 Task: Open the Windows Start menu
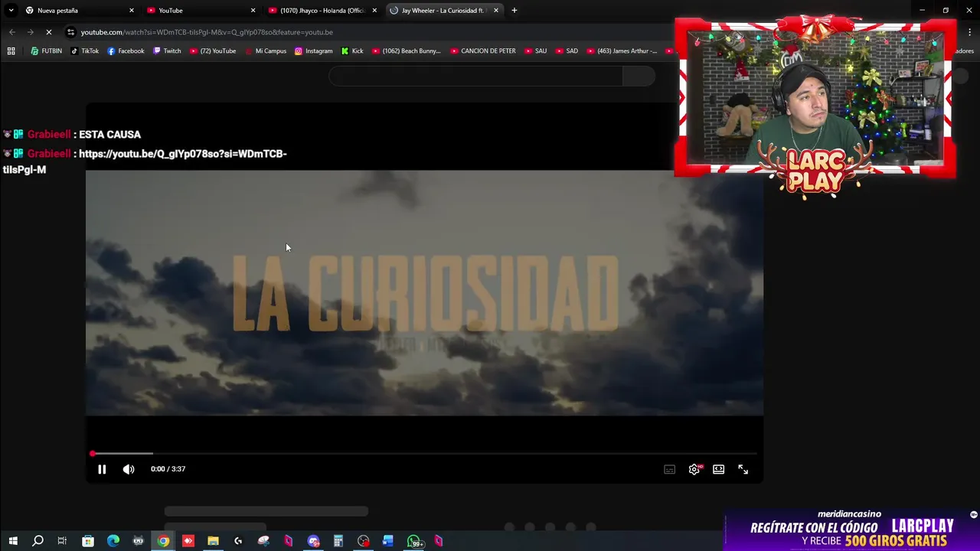click(13, 541)
